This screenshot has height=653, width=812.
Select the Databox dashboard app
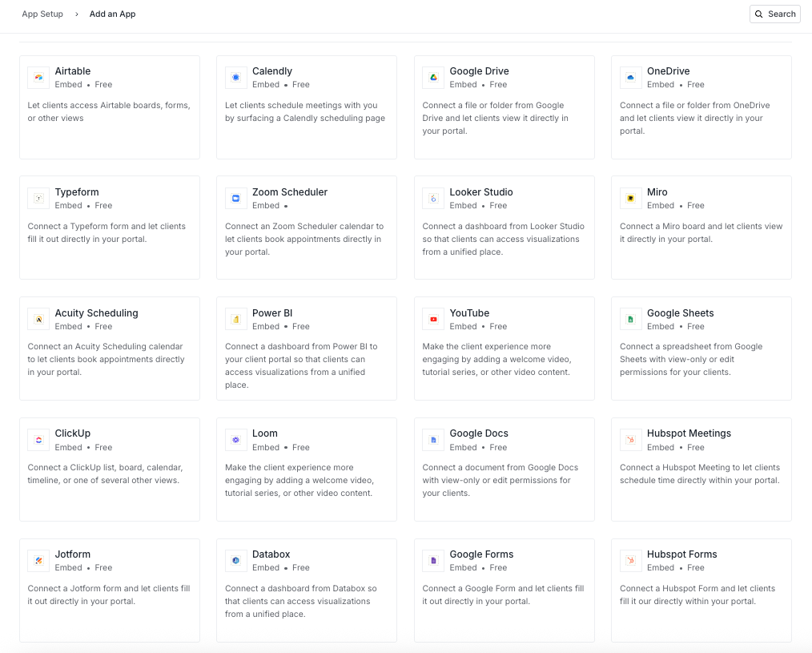(306, 590)
